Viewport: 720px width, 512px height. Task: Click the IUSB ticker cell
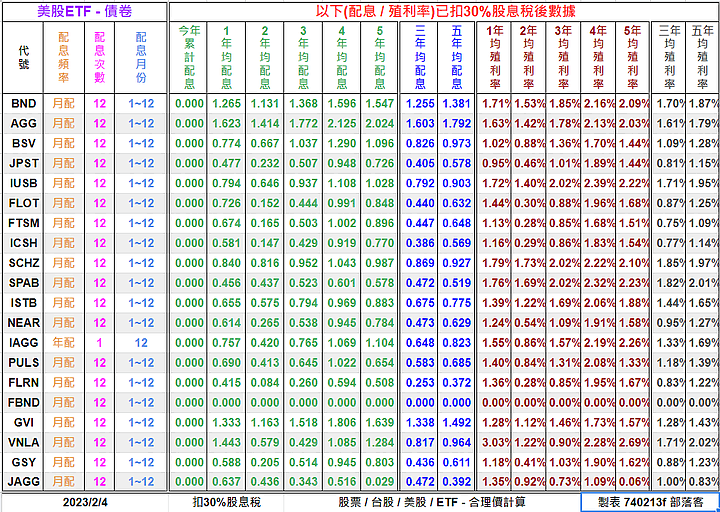tap(23, 183)
